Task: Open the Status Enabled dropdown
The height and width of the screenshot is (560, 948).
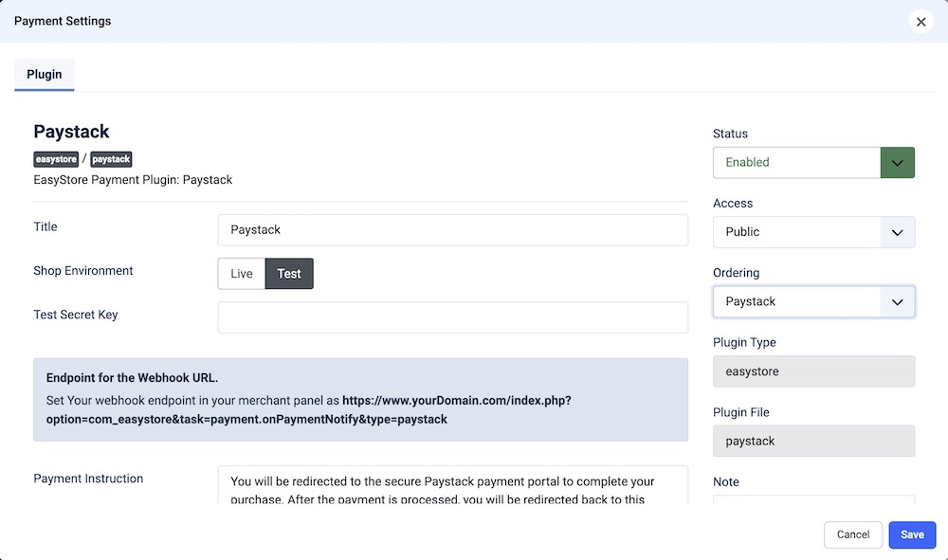Action: tap(796, 163)
